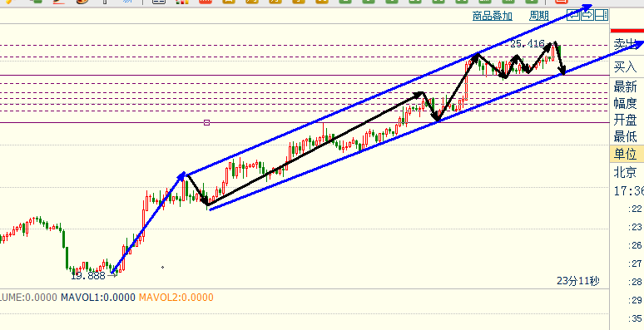Image resolution: width=644 pixels, height=330 pixels.
Task: Open the 商品叠加 overlay link
Action: coord(493,16)
